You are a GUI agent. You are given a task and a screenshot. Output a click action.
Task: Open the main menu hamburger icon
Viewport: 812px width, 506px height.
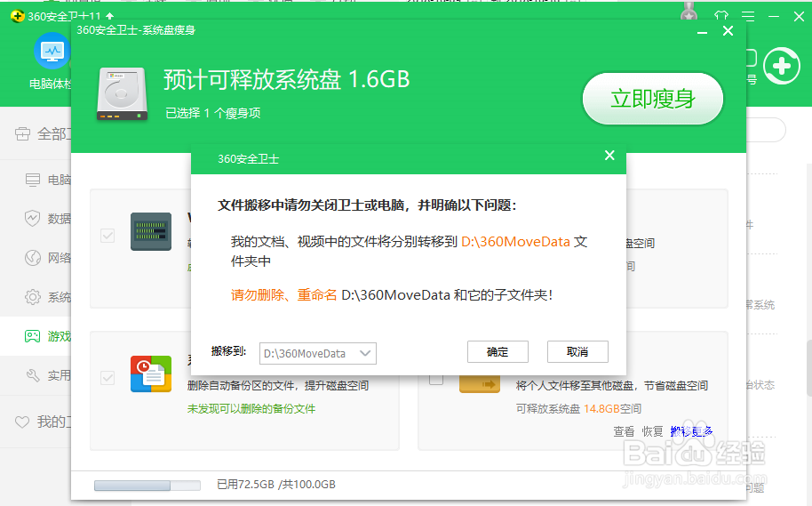tap(748, 17)
